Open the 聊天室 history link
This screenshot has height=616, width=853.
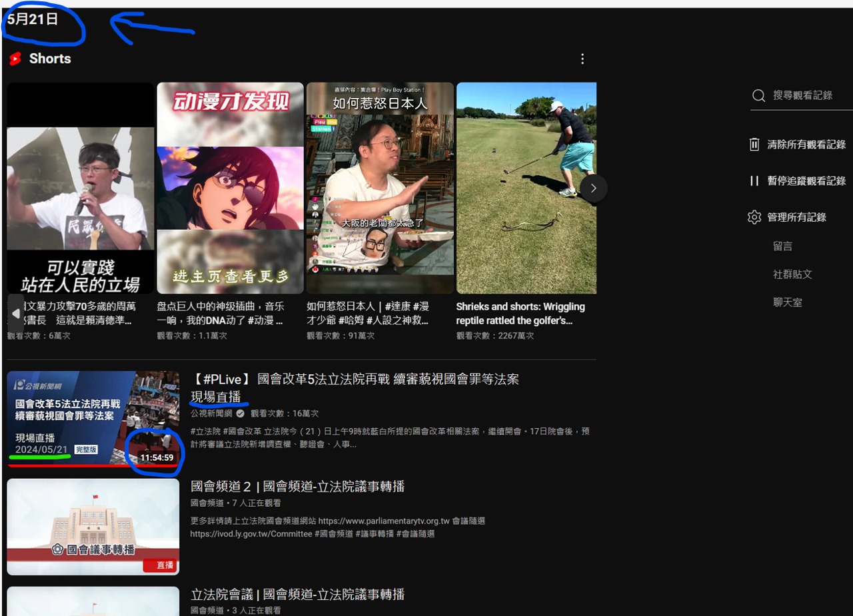pos(788,302)
